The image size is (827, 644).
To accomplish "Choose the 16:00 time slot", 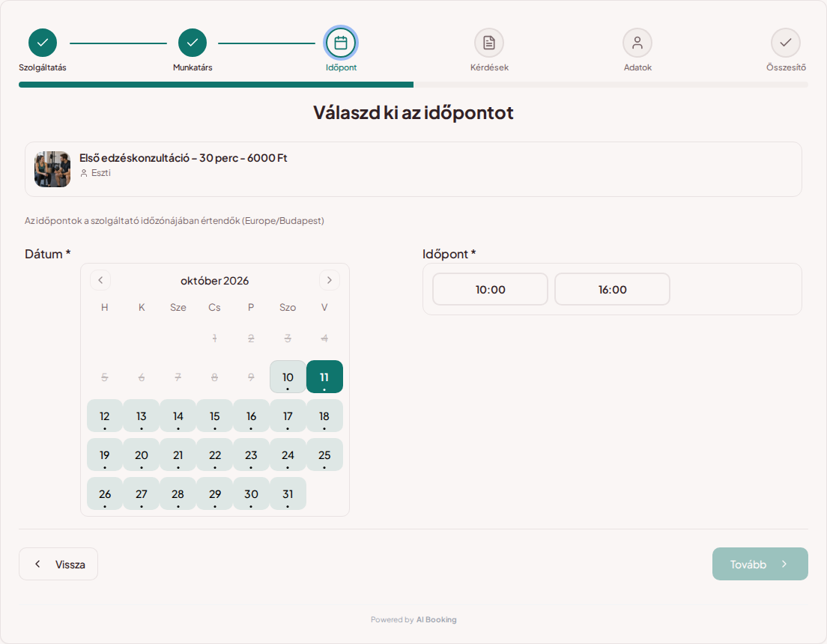I will [612, 289].
